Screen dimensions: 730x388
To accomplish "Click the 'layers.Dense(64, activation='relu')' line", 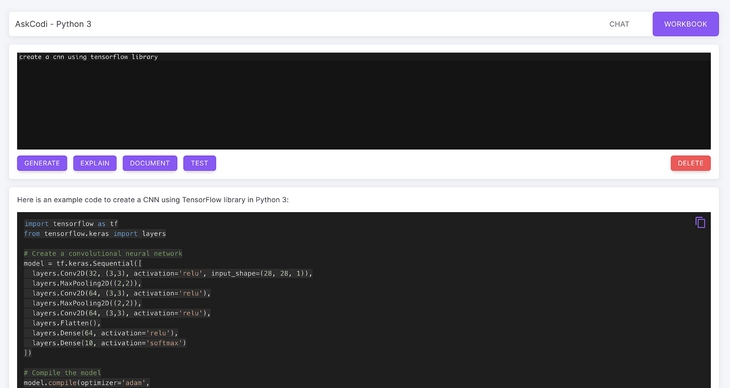I will (105, 333).
